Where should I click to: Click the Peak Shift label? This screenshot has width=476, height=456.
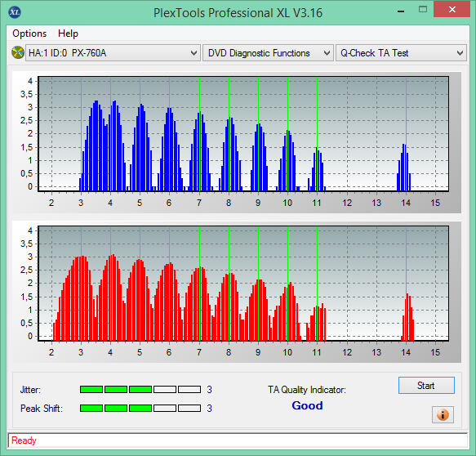(x=42, y=409)
